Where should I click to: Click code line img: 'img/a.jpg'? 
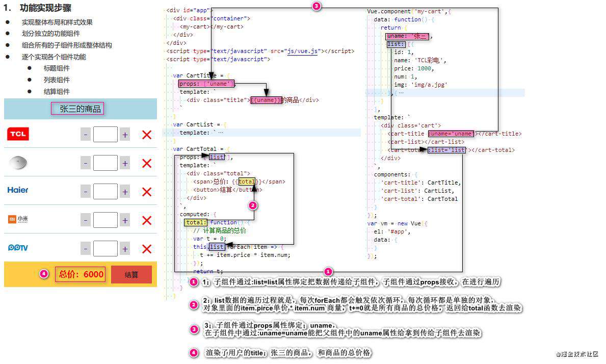(x=420, y=85)
